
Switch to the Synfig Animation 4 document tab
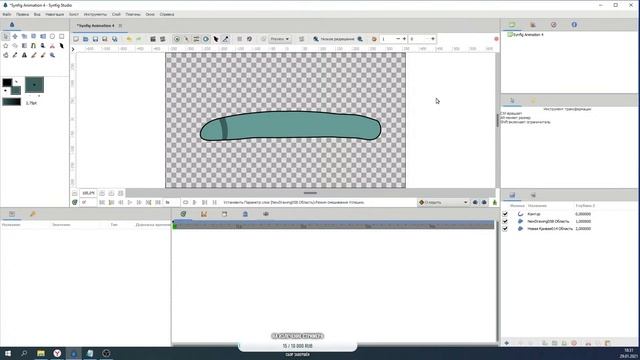[96, 26]
